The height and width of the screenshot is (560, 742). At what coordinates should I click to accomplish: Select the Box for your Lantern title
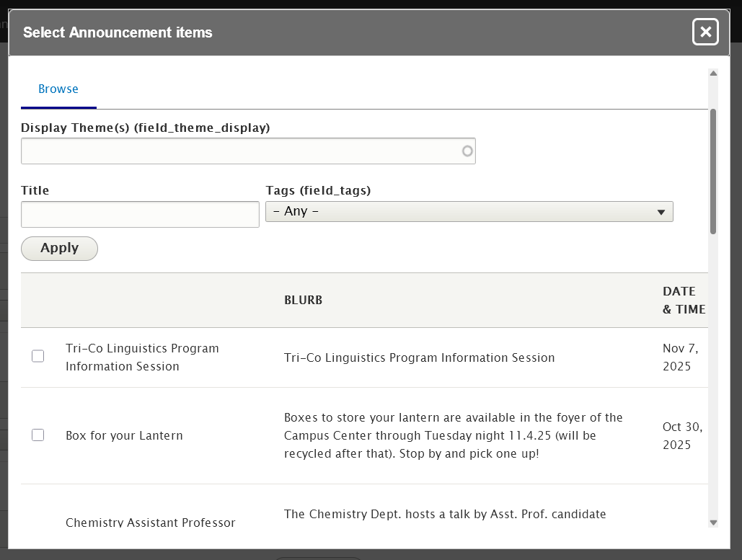coord(124,435)
